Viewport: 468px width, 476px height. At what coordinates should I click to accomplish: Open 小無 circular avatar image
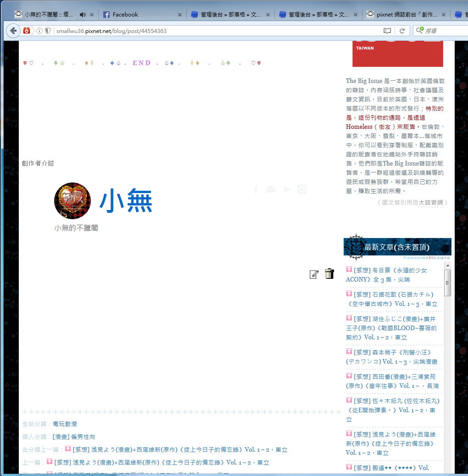[x=72, y=201]
